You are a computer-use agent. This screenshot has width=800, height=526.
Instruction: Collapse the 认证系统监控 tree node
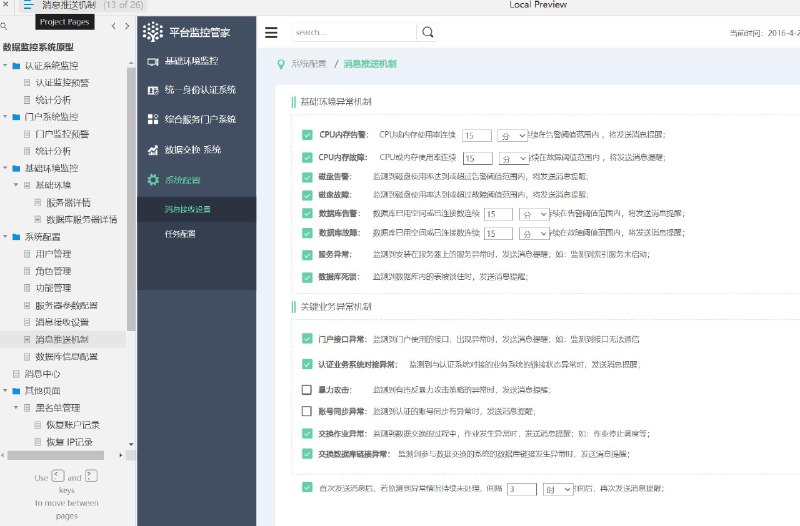pyautogui.click(x=5, y=66)
